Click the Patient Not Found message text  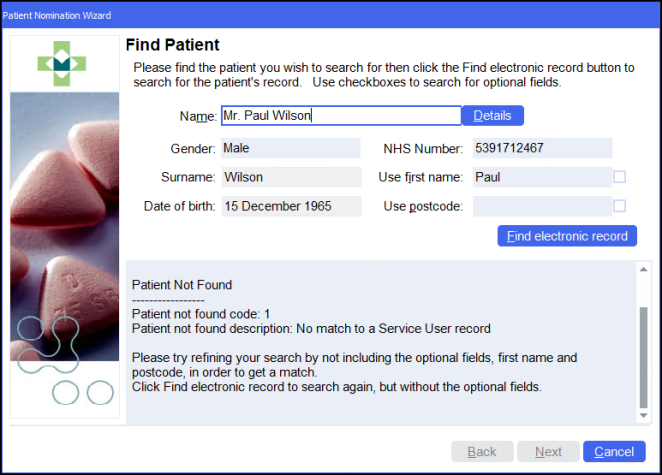tap(182, 285)
